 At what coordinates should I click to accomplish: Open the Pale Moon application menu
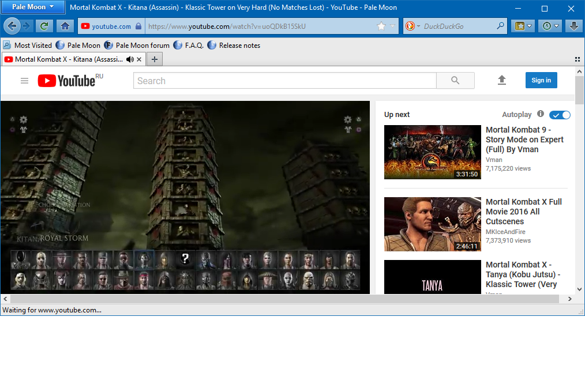pos(33,7)
